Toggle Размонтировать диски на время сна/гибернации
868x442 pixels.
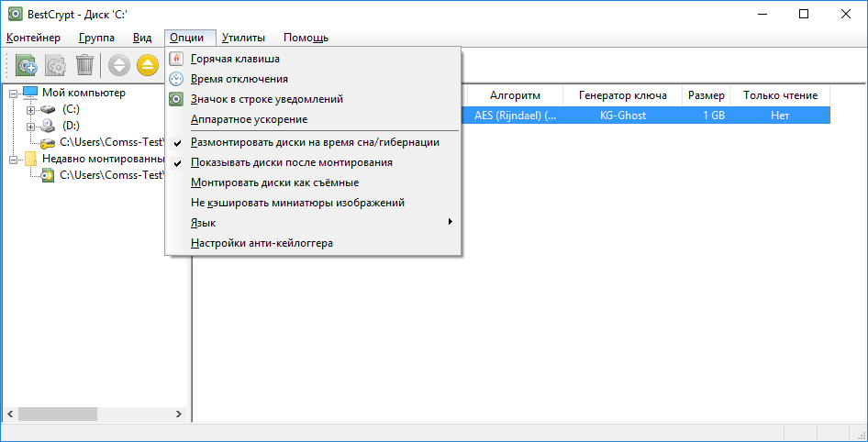(x=313, y=143)
